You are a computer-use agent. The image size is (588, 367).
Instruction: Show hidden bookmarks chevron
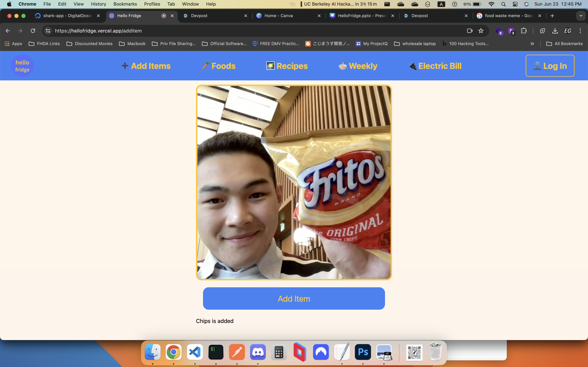point(532,44)
